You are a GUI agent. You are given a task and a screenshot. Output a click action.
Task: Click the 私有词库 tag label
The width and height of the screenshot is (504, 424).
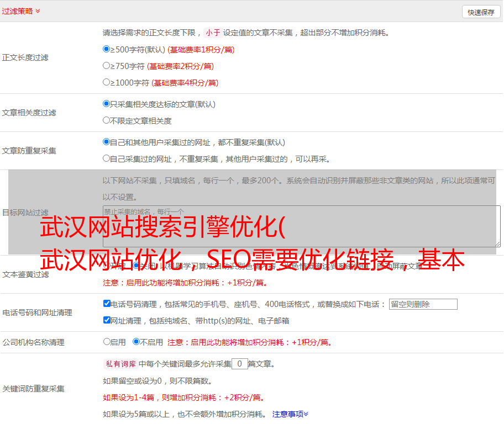coord(121,364)
